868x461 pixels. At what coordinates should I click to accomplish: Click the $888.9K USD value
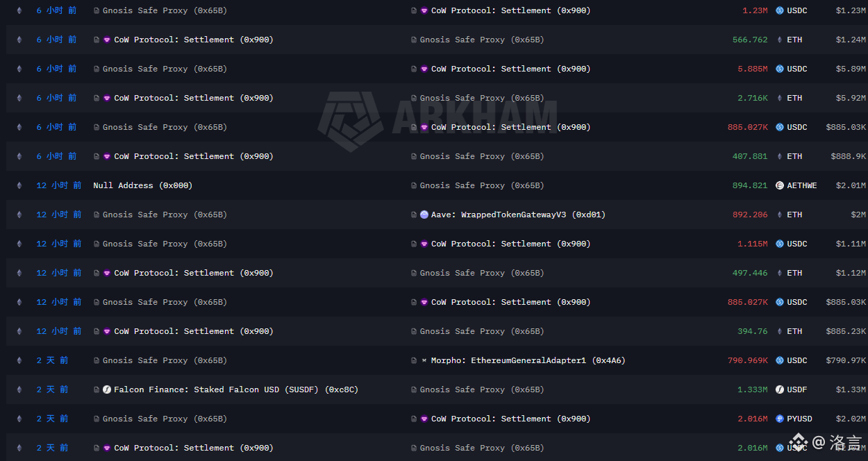pos(849,156)
